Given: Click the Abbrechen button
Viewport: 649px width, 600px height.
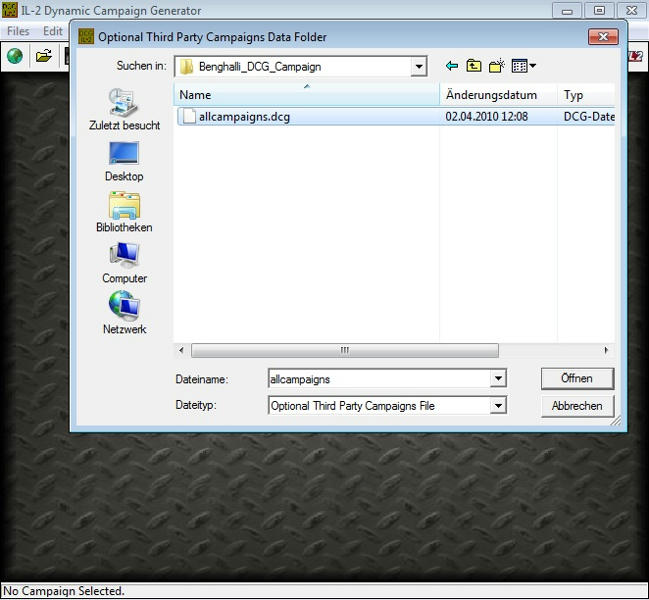Looking at the screenshot, I should pos(577,406).
